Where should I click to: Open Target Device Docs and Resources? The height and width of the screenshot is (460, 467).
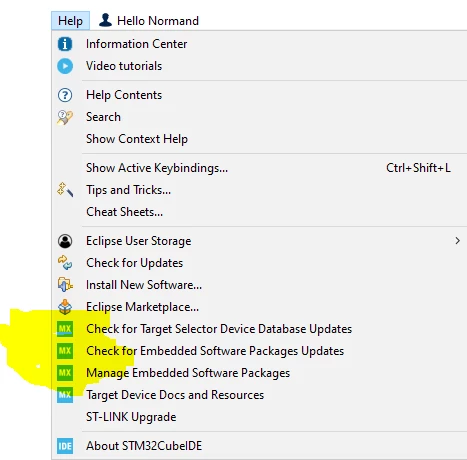tap(259, 395)
